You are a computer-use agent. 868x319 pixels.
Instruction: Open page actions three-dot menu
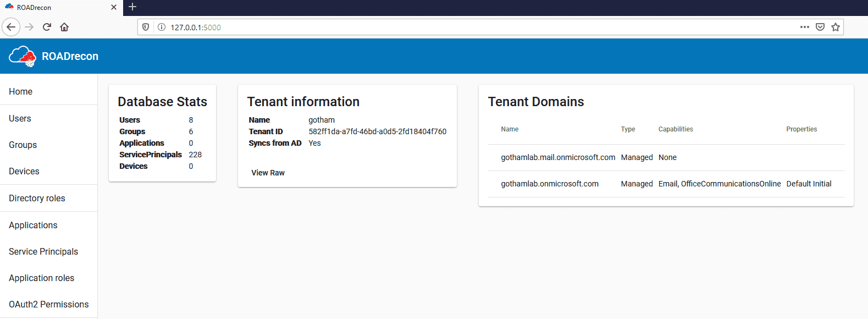pos(805,27)
